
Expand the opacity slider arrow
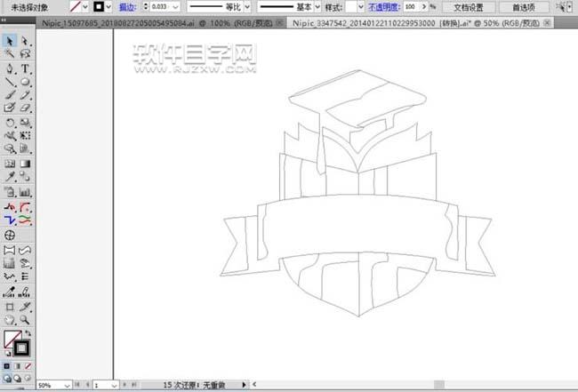pyautogui.click(x=424, y=6)
